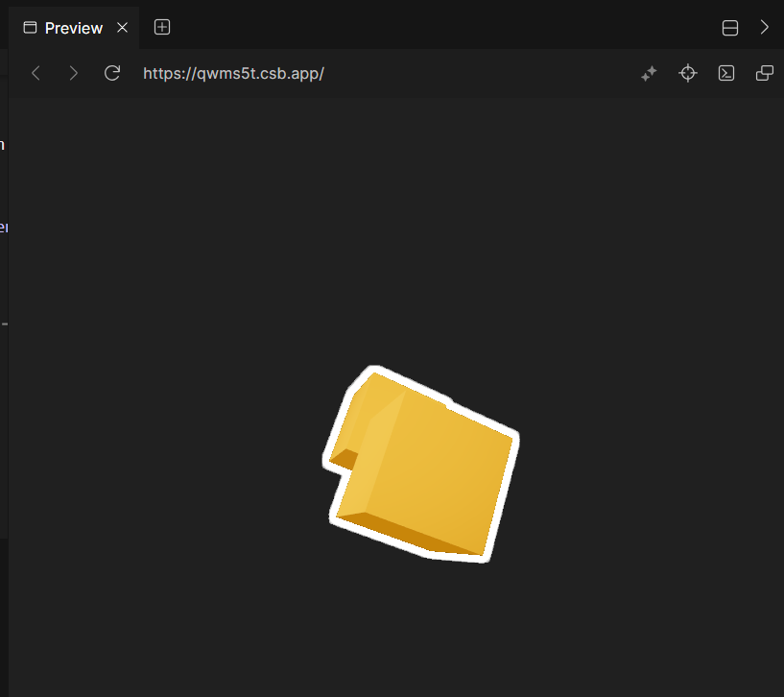Click the truncated blue link on the left edge
Image resolution: width=784 pixels, height=697 pixels.
click(x=3, y=227)
